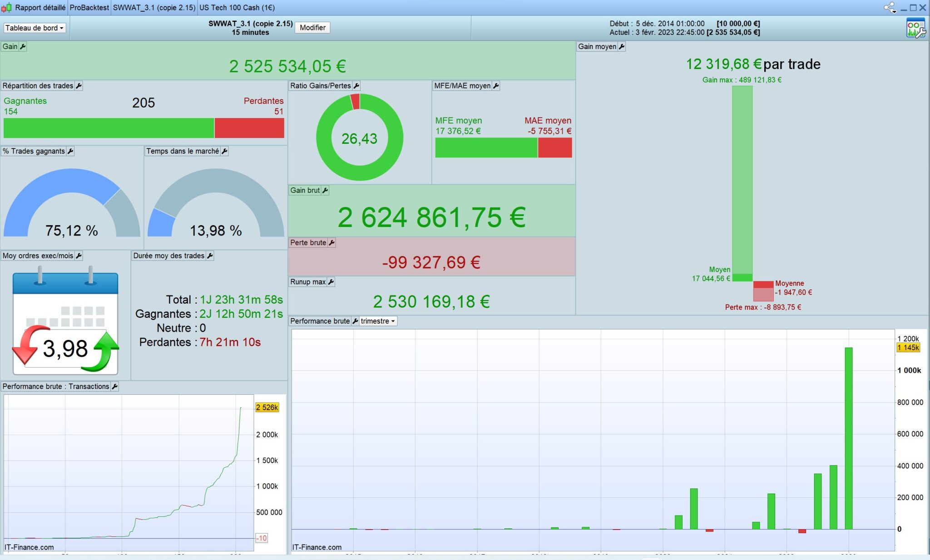Click the tallest green quarterly performance bar
Viewport: 930px width, 560px height.
[848, 438]
